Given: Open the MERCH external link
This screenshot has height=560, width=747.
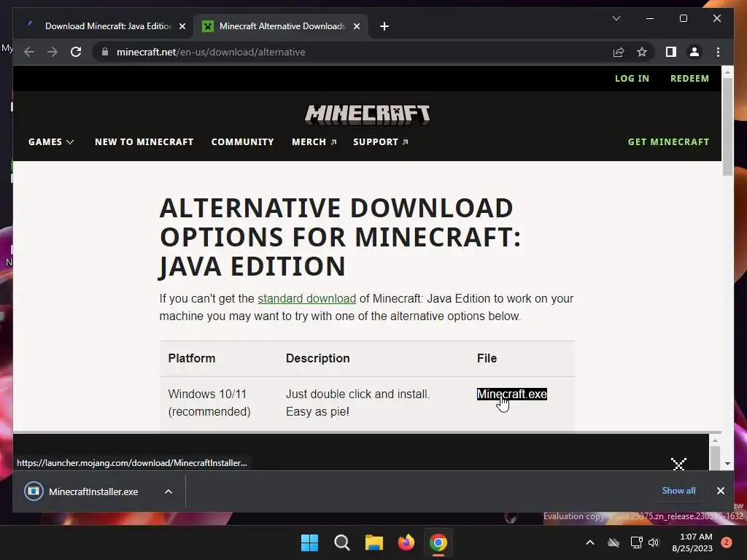Looking at the screenshot, I should (x=314, y=142).
